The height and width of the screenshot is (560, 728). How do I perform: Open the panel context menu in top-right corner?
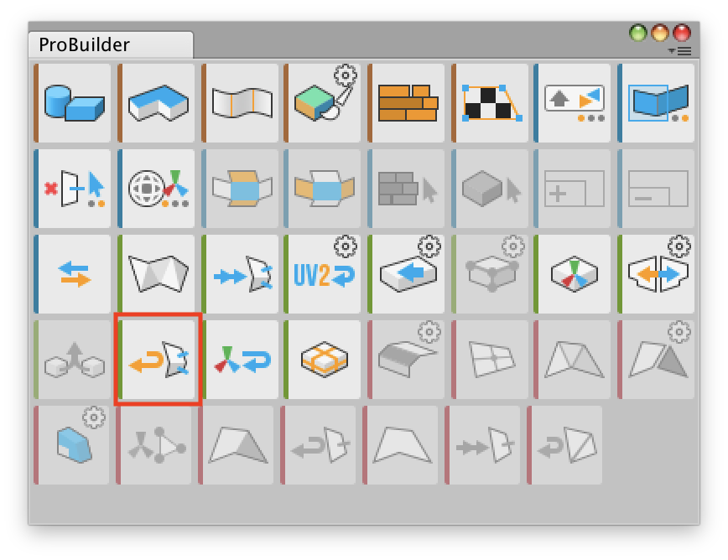click(680, 51)
